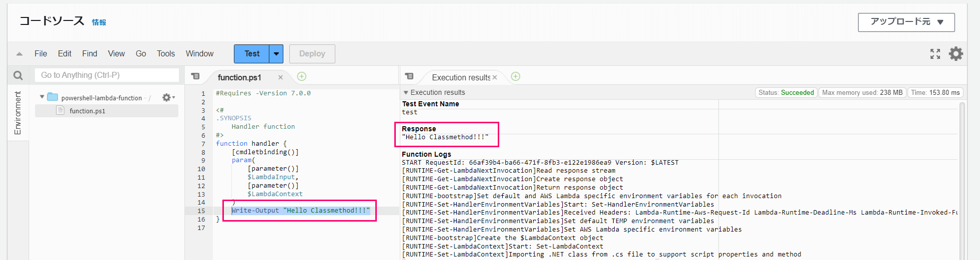Screen dimensions: 980x260
Task: Open the editor preferences gear icon
Action: 956,54
